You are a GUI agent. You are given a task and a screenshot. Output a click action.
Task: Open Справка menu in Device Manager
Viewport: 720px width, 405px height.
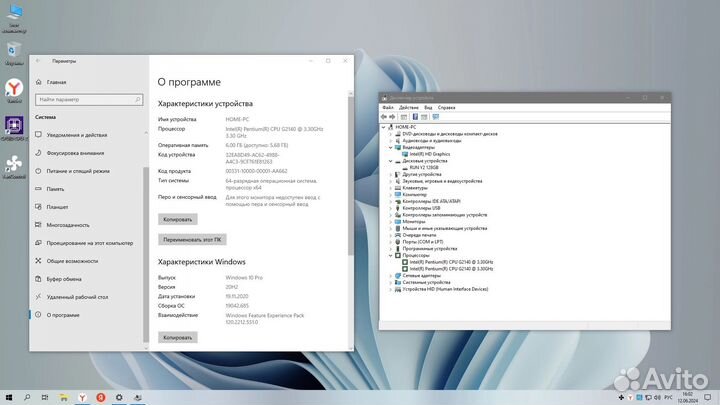446,107
